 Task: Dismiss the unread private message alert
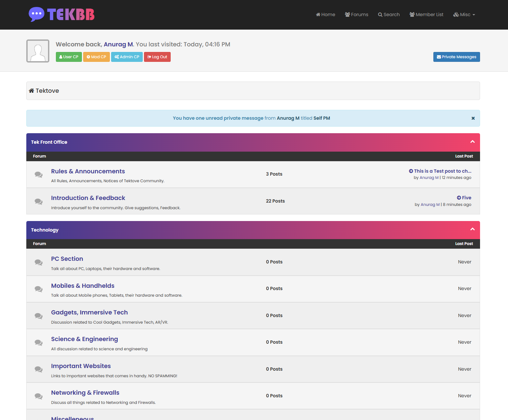[473, 118]
